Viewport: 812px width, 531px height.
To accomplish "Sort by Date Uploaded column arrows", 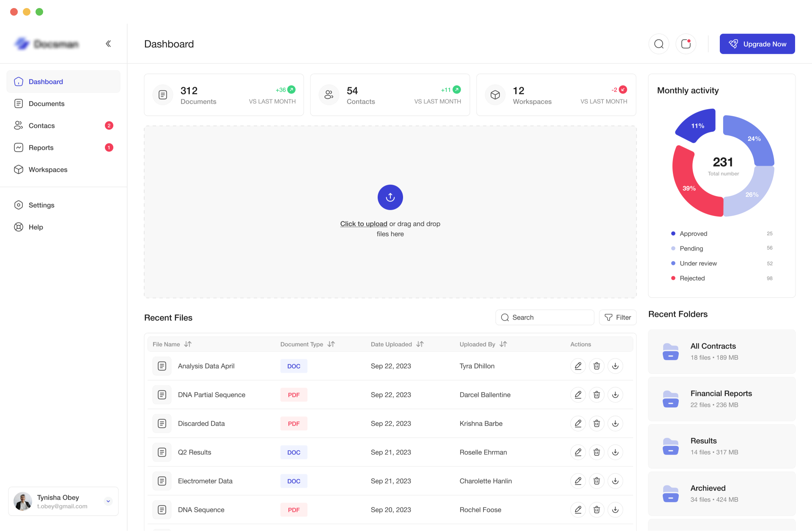I will pos(420,344).
